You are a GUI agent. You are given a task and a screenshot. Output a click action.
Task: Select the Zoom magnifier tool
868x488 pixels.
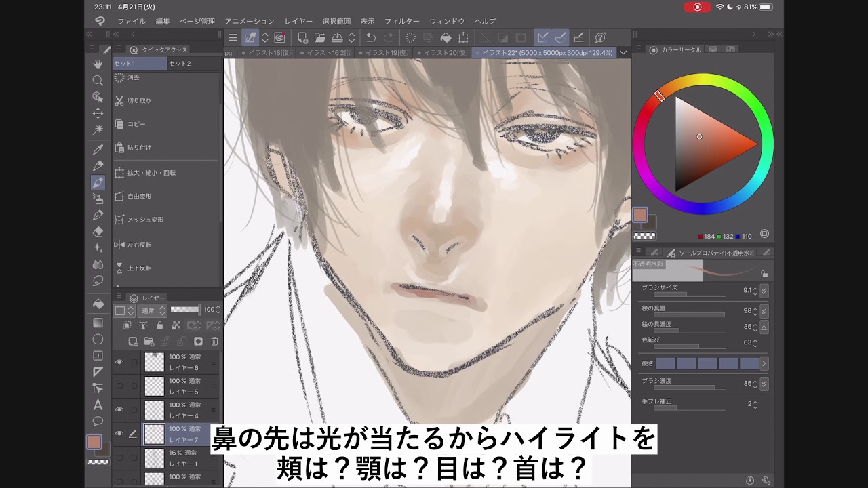coord(98,81)
